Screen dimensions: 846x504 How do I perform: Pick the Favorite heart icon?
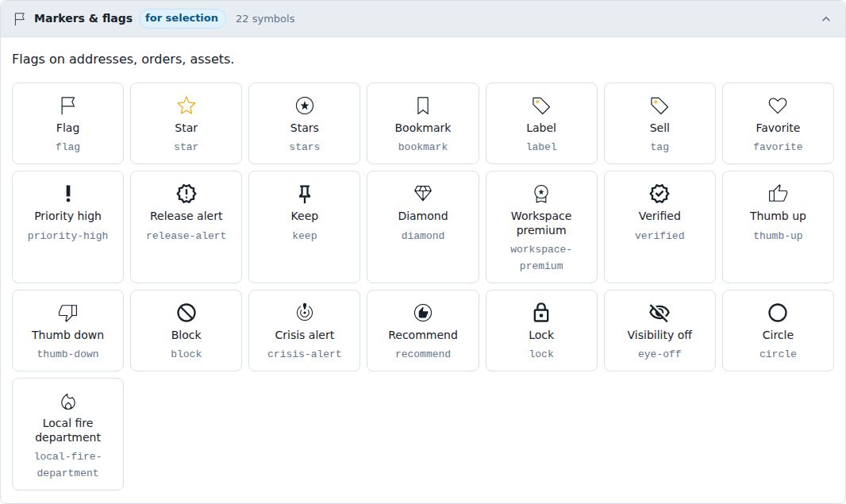778,106
